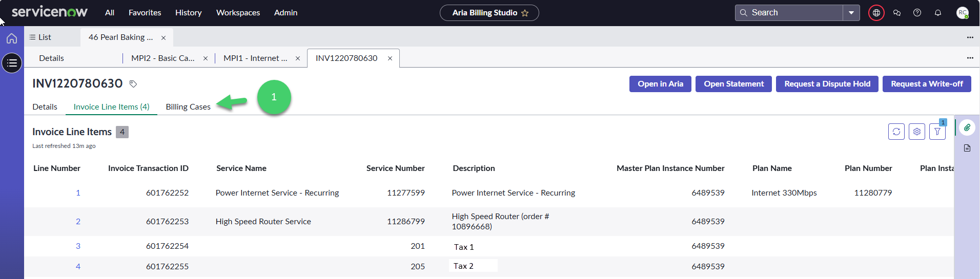Open more options for top tab row

970,37
